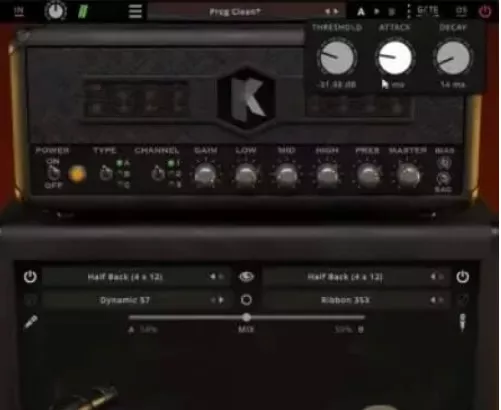Click the small SAG knob
The width and height of the screenshot is (501, 410).
coord(444,179)
